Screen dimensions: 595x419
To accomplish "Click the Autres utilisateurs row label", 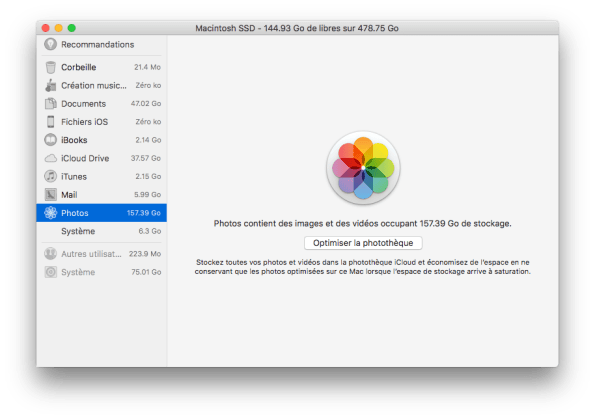I will click(x=91, y=254).
